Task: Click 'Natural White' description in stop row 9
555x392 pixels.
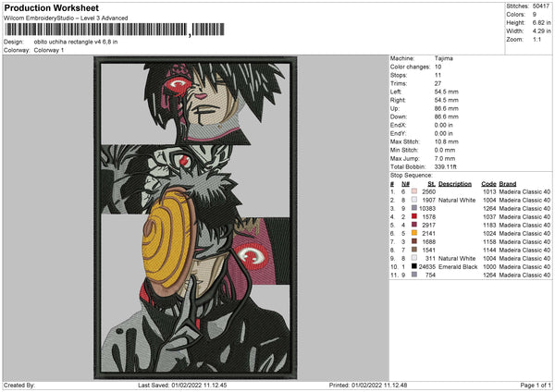Action: point(457,258)
